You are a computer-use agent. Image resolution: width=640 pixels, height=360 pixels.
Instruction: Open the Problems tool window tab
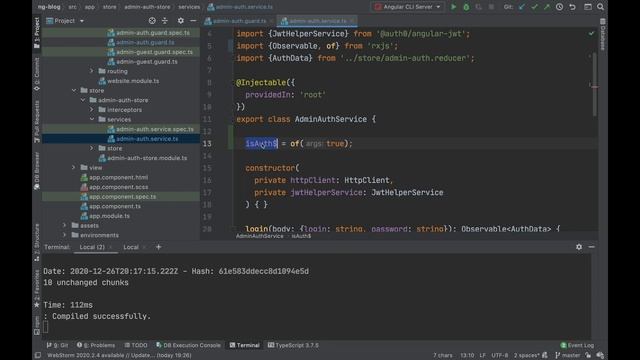(x=96, y=345)
